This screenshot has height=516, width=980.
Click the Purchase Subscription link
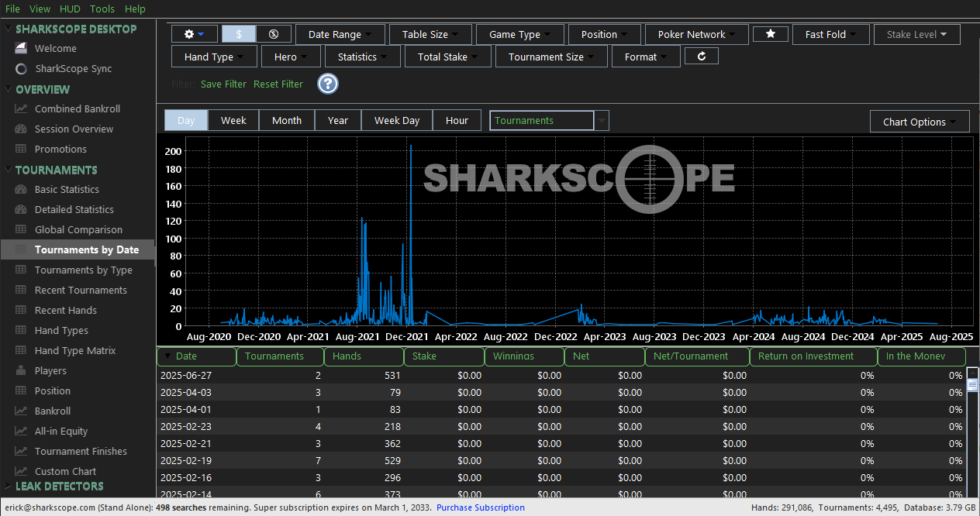click(x=480, y=507)
